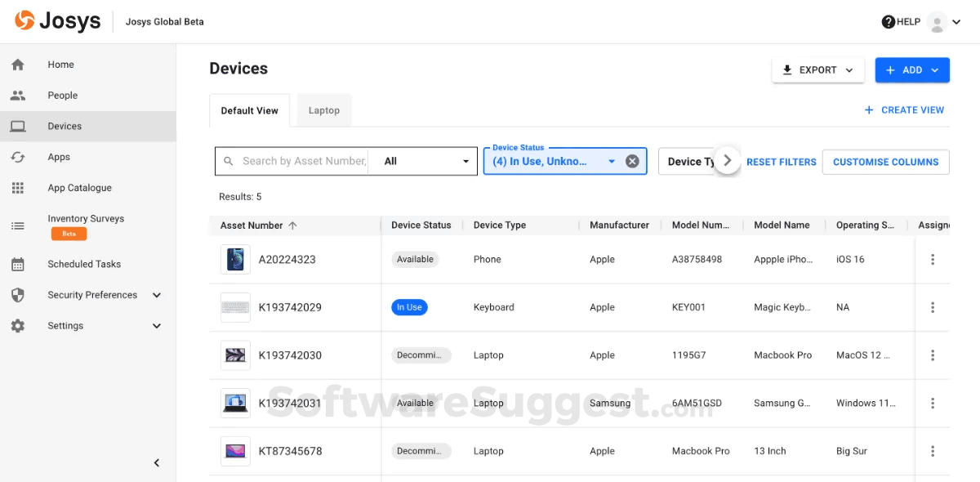Click the Home icon in sidebar
Image resolution: width=980 pixels, height=482 pixels.
click(x=18, y=65)
